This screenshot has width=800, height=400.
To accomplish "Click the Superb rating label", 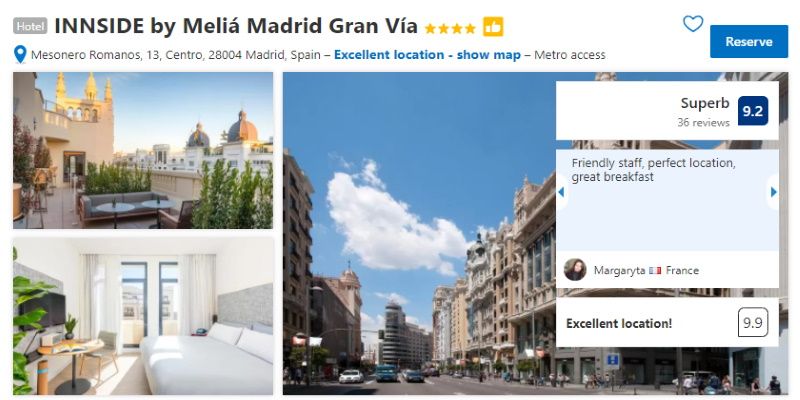I will (x=705, y=103).
